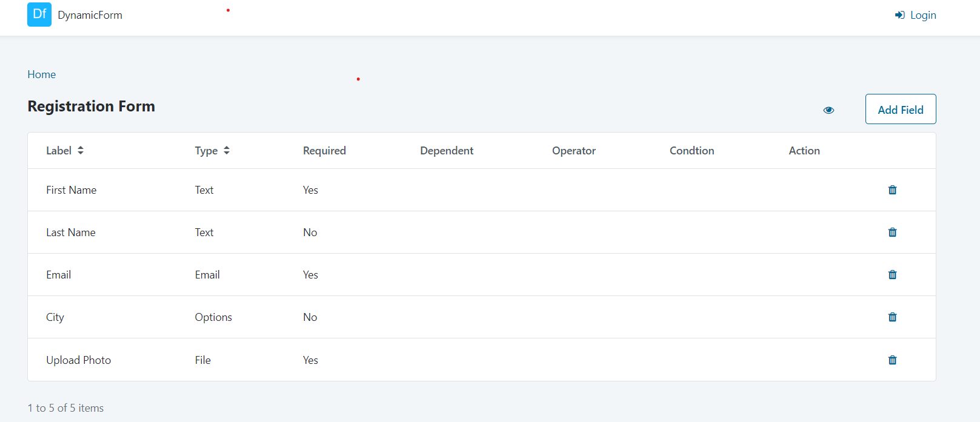Image resolution: width=980 pixels, height=422 pixels.
Task: Click the Df DynamicForm logo icon
Action: coord(39,15)
